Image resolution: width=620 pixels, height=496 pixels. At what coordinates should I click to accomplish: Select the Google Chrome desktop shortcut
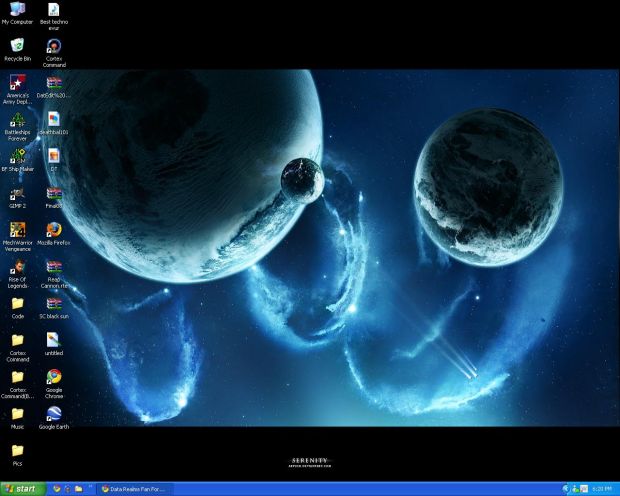point(54,384)
